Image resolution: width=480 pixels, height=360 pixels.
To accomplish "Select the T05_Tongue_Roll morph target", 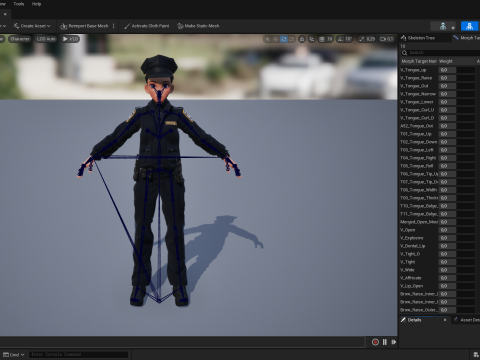I will (417, 166).
